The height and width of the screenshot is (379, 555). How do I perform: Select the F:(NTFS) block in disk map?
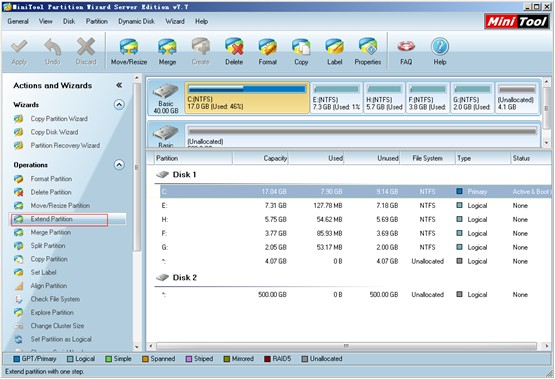(428, 98)
